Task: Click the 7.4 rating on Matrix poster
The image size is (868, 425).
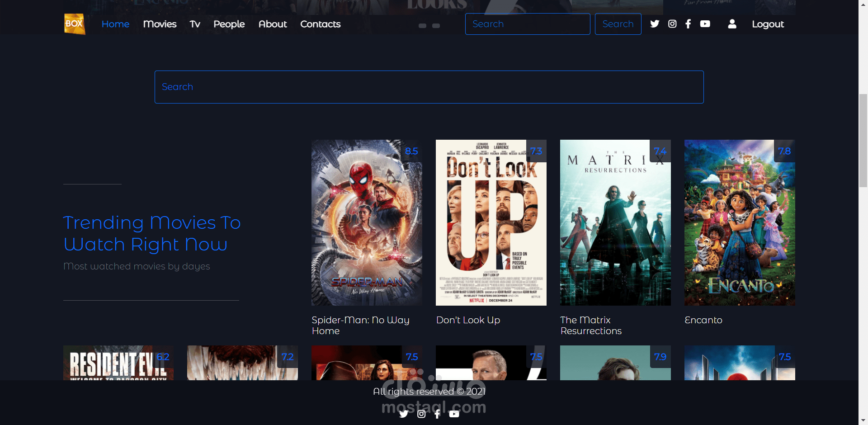Action: 660,151
